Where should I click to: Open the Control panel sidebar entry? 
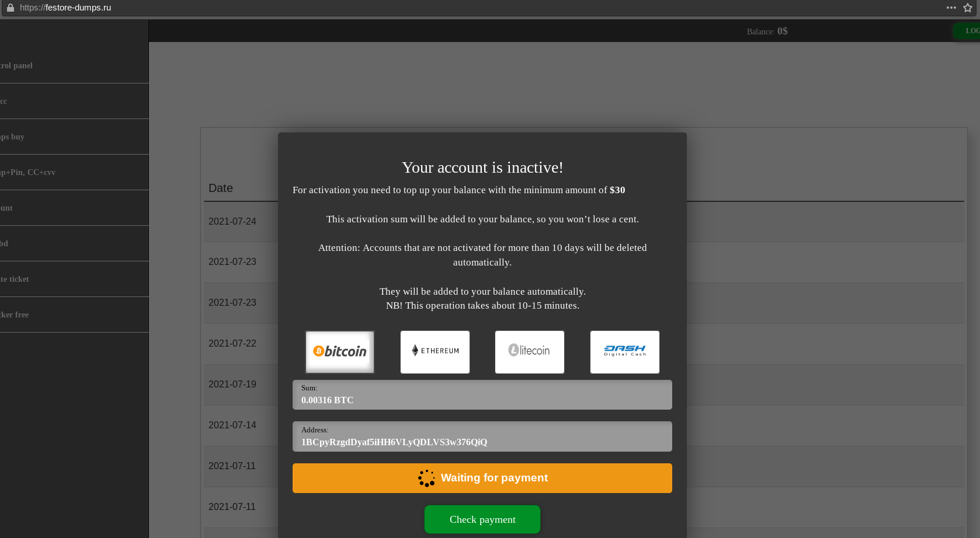click(35, 65)
